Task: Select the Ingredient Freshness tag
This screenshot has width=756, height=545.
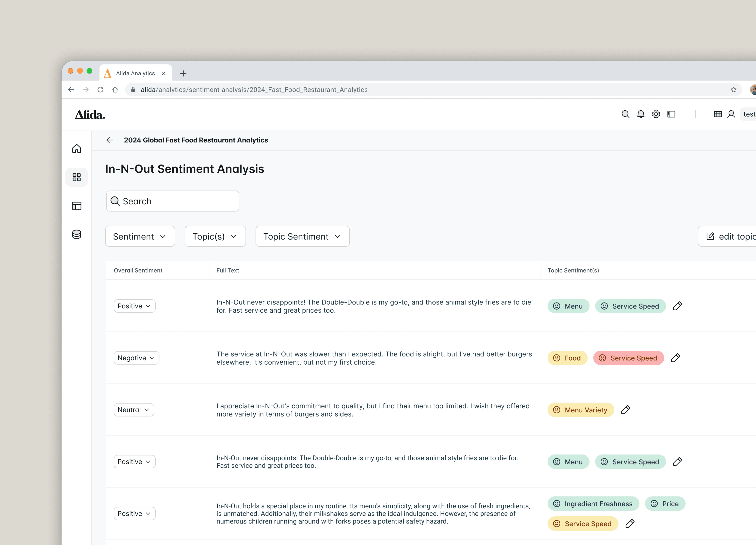Action: (593, 504)
